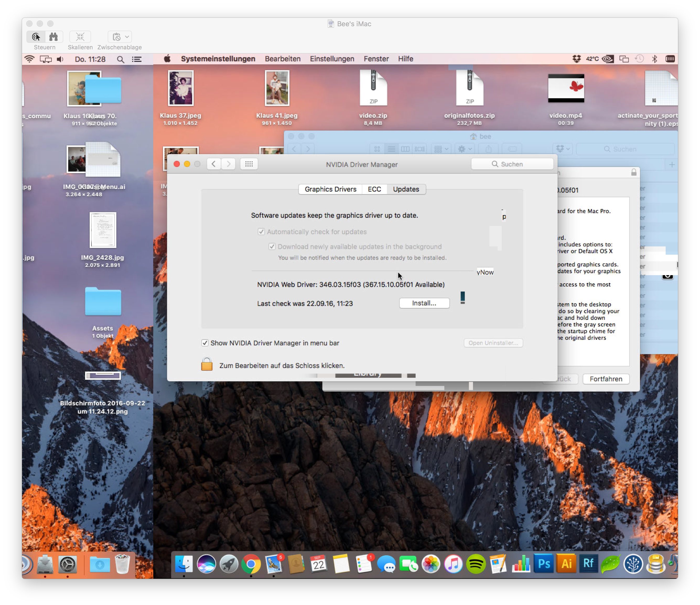
Task: Toggle Automatically check for updates checkbox
Action: point(261,231)
